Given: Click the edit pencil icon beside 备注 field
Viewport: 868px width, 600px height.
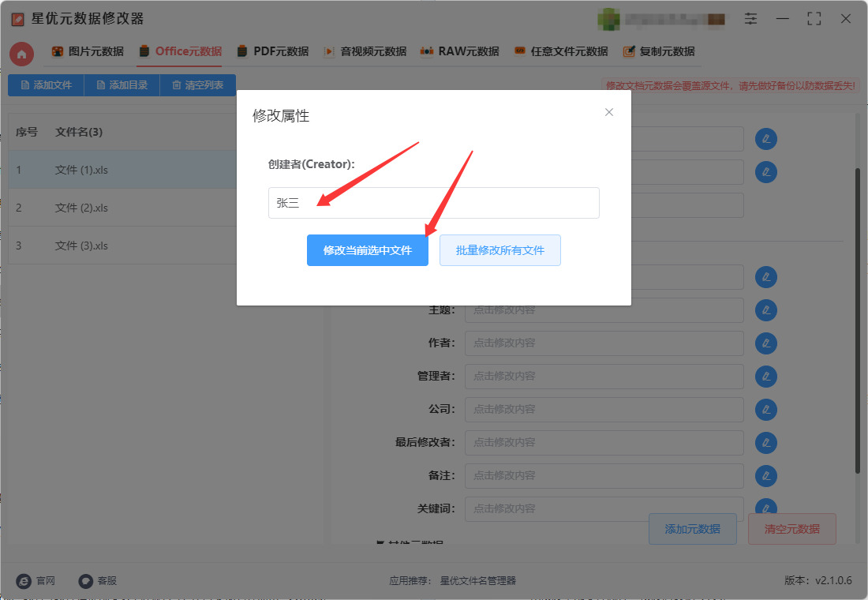Looking at the screenshot, I should click(766, 476).
